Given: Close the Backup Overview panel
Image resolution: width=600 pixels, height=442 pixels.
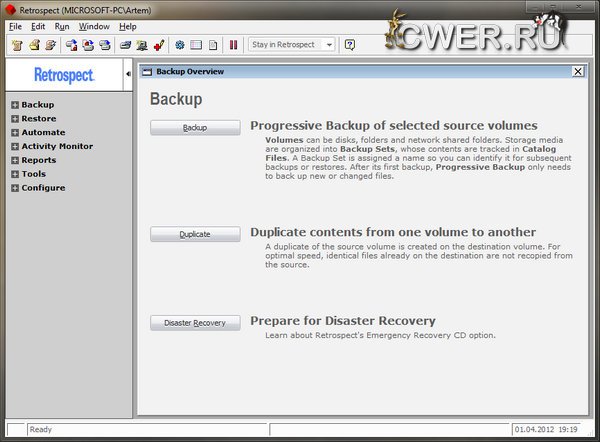Looking at the screenshot, I should tap(577, 72).
